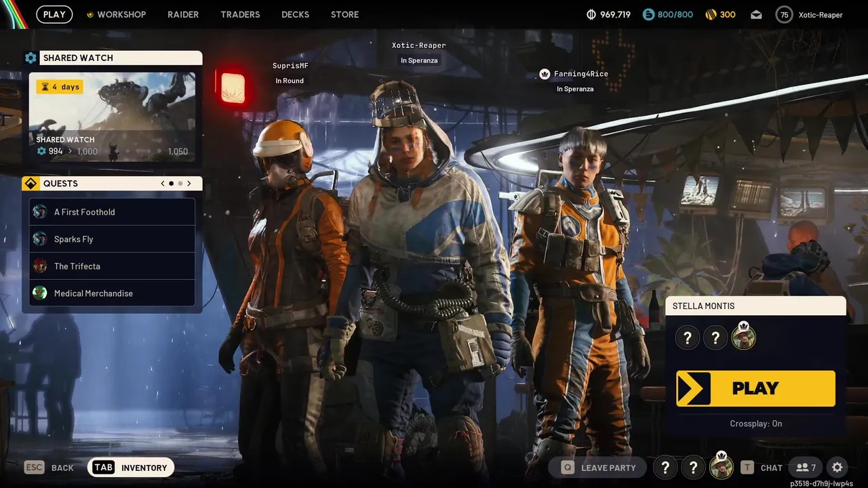This screenshot has height=488, width=868.
Task: Open the Xotic-Reaper profile name
Action: 821,15
